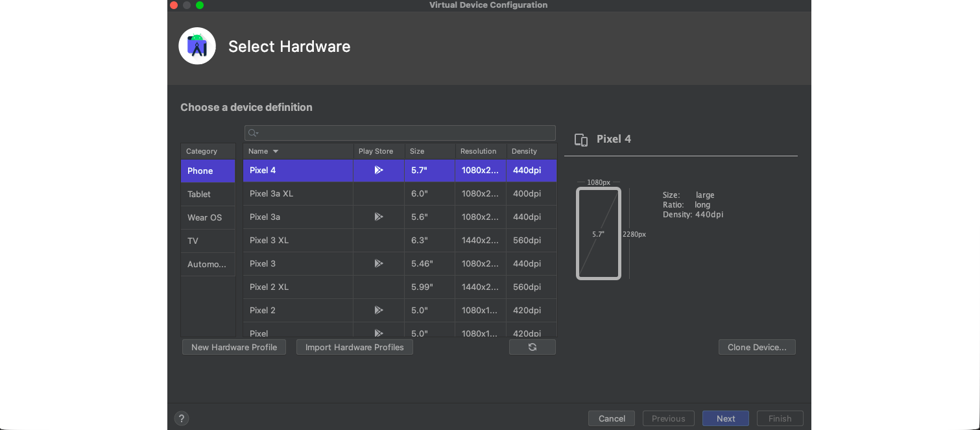Select the Pixel 3a device name

(265, 217)
